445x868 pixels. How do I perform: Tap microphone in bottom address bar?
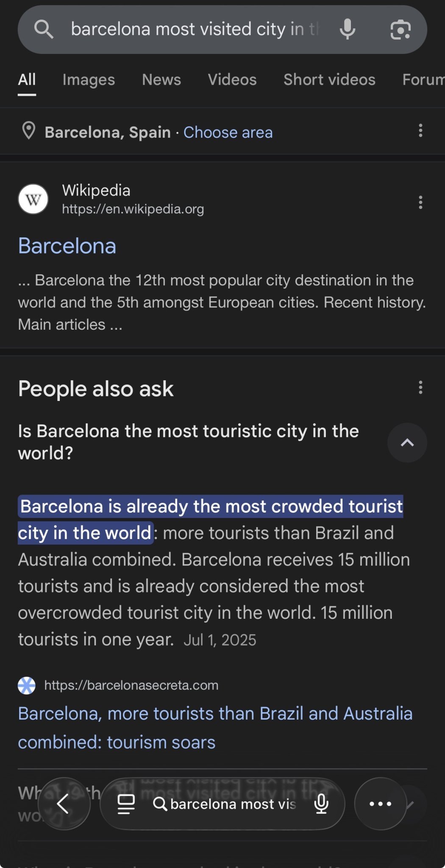[x=321, y=804]
